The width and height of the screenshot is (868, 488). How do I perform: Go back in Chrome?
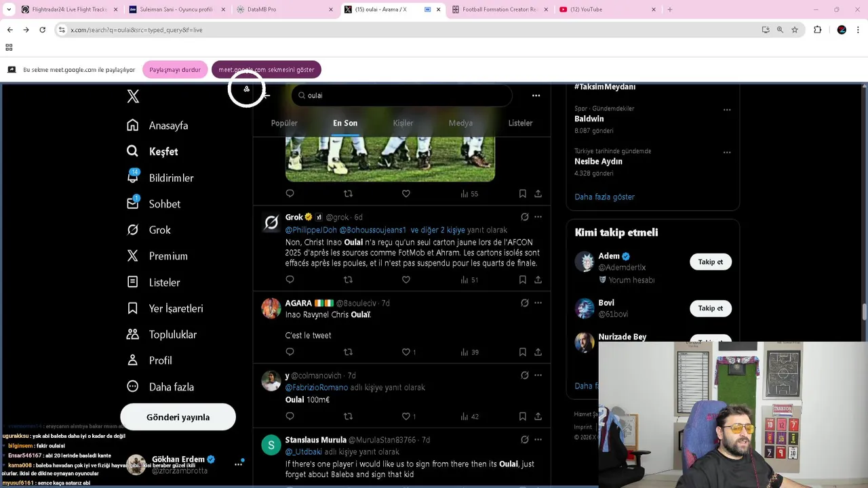10,30
